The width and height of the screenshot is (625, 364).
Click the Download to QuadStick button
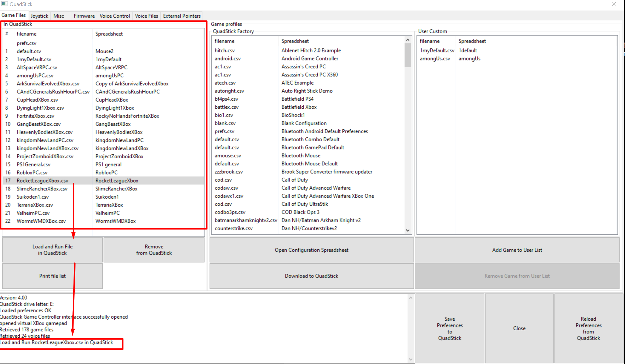312,276
